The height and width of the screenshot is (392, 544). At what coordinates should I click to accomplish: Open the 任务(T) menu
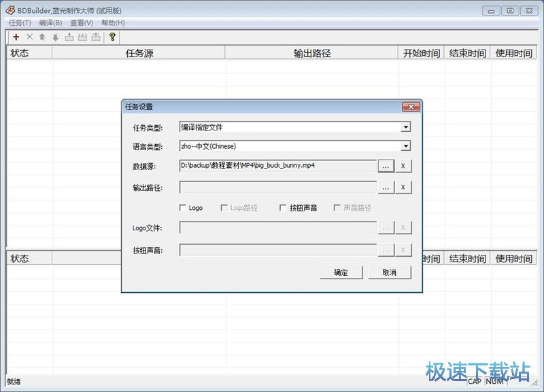click(x=20, y=23)
